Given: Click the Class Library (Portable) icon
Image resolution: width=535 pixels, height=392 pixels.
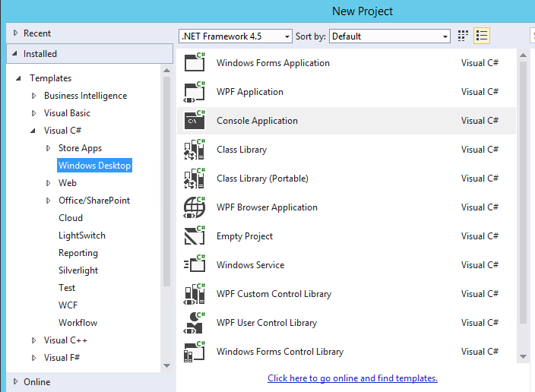Looking at the screenshot, I should click(195, 178).
